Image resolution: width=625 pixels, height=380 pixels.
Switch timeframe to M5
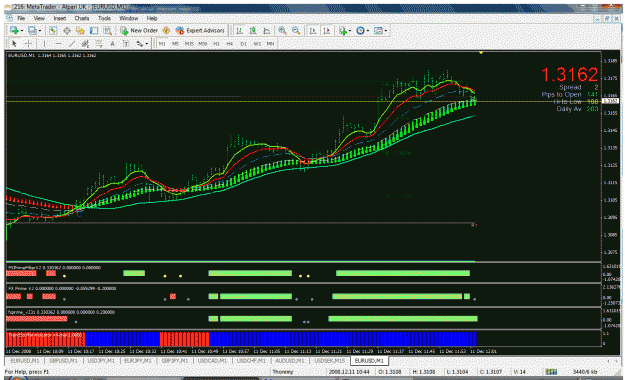pos(175,44)
